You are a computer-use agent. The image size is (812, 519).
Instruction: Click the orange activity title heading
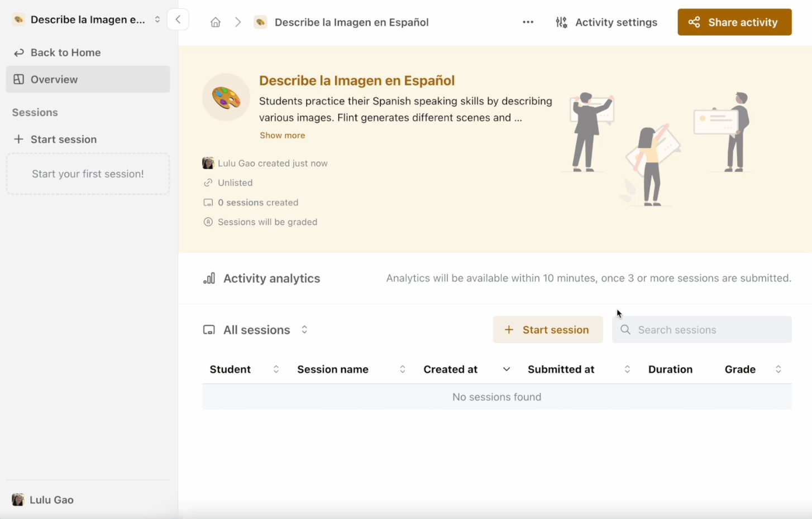357,80
